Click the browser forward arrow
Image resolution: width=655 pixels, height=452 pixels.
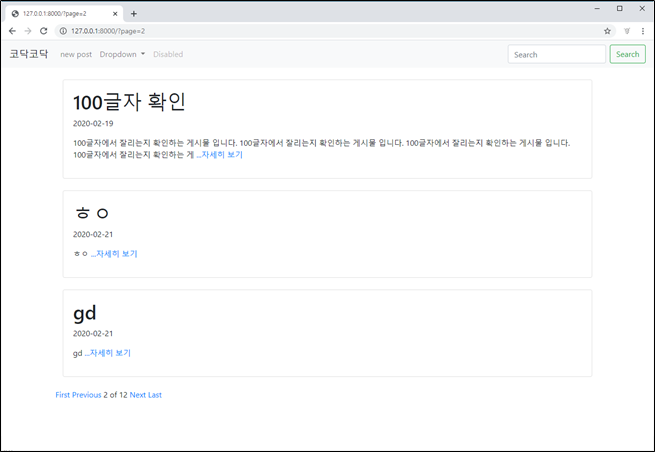pyautogui.click(x=28, y=31)
